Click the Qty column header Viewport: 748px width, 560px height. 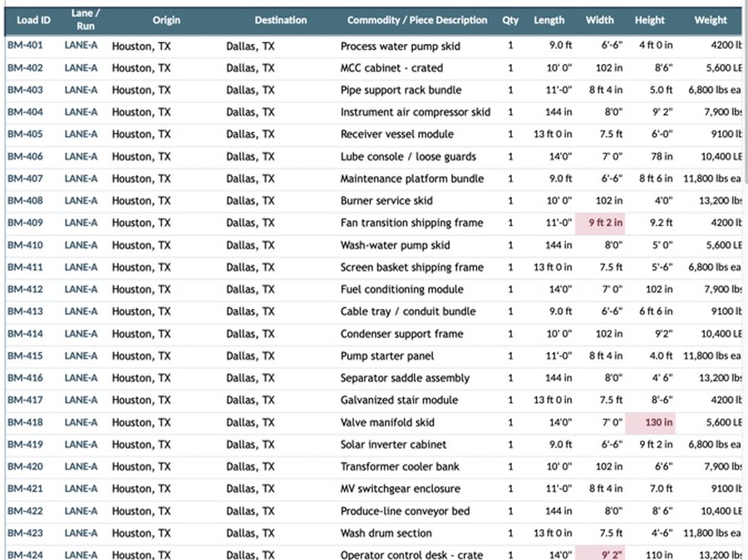coord(510,20)
